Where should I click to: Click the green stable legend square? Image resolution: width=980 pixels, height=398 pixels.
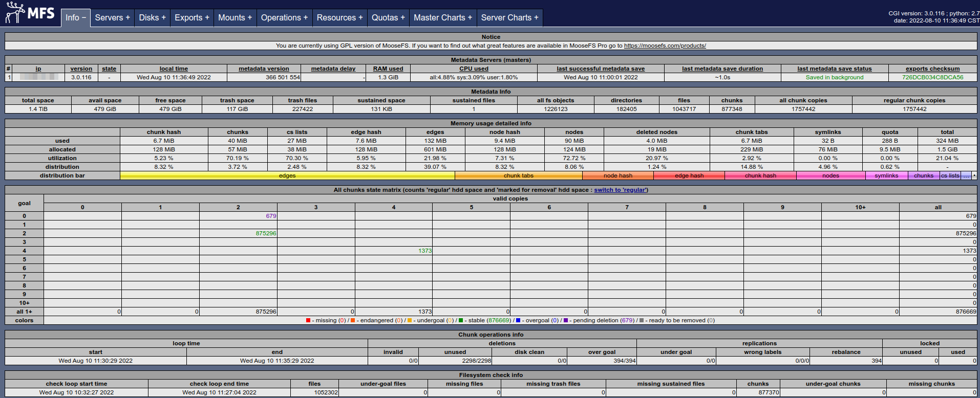coord(461,320)
